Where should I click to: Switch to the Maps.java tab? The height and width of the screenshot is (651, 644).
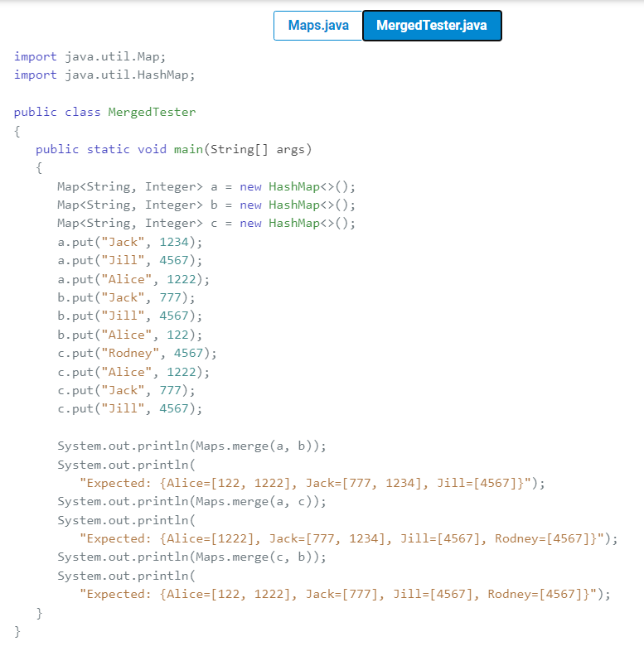pos(318,26)
